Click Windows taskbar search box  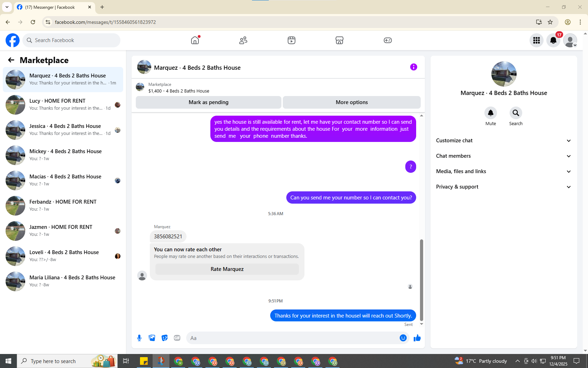67,361
